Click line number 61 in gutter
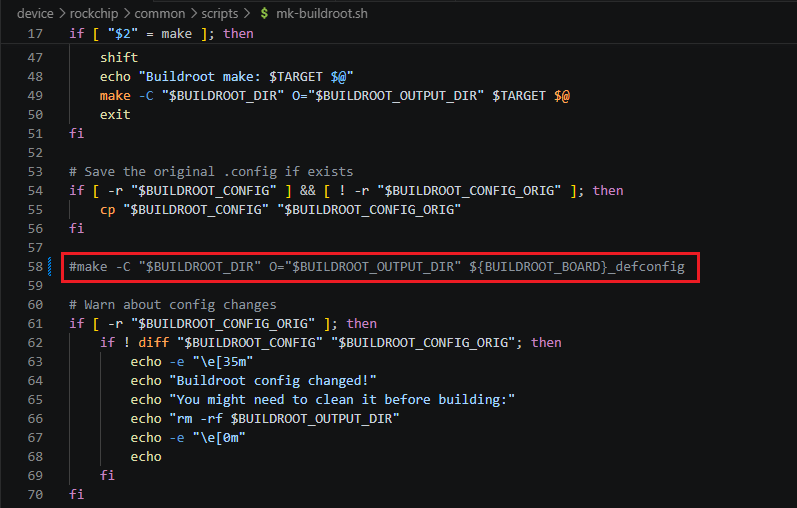The height and width of the screenshot is (508, 797). [35, 324]
